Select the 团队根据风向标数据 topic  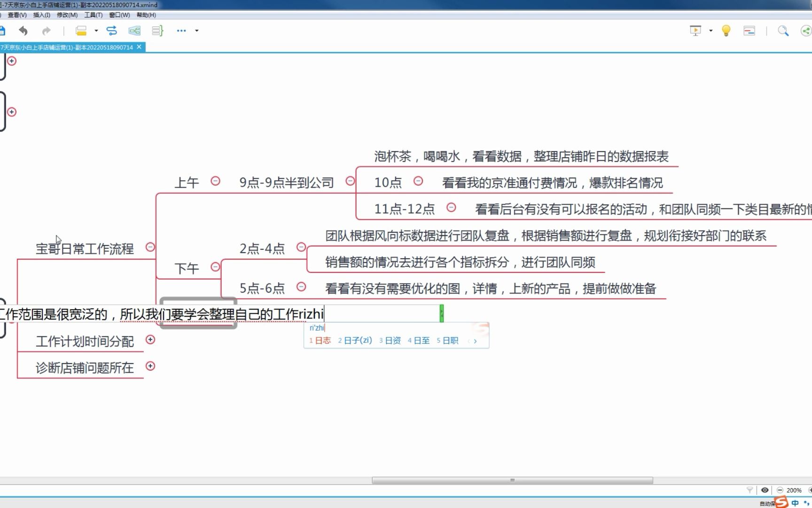tap(546, 236)
